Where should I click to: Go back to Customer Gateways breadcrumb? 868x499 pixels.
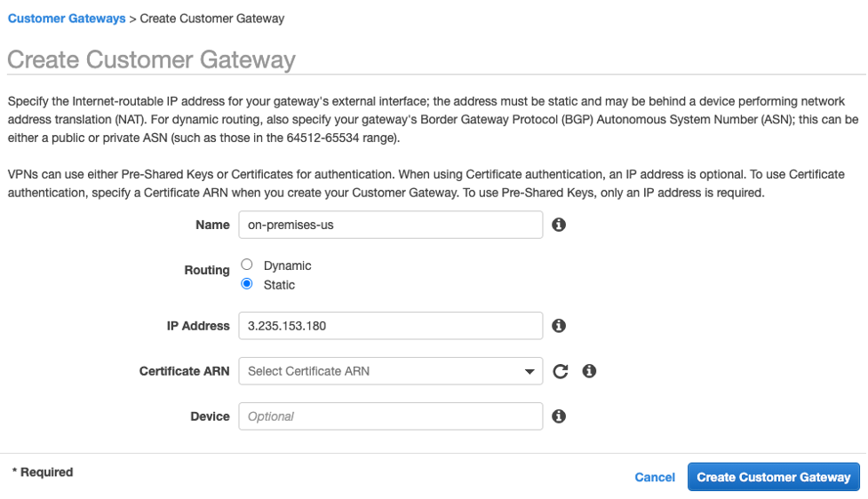(x=67, y=19)
